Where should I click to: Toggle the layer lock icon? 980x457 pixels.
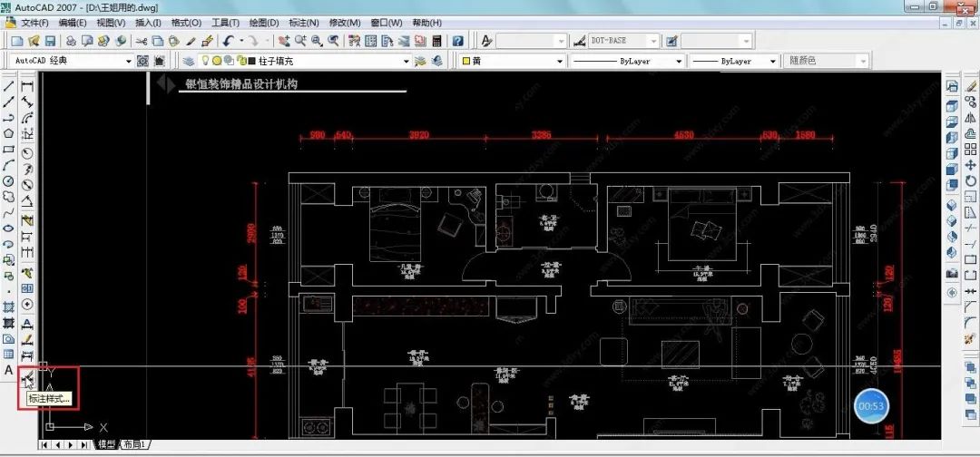[x=243, y=61]
